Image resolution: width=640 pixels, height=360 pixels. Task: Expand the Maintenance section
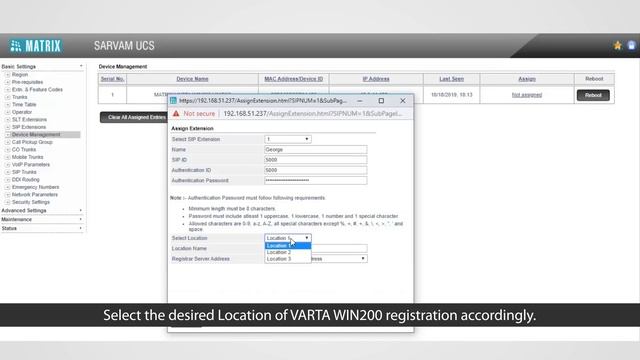point(42,219)
